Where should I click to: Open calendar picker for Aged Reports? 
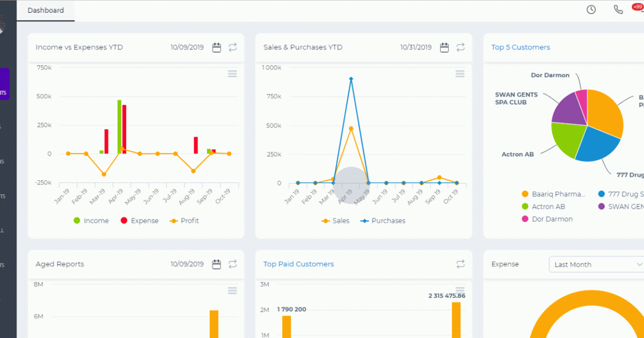217,264
